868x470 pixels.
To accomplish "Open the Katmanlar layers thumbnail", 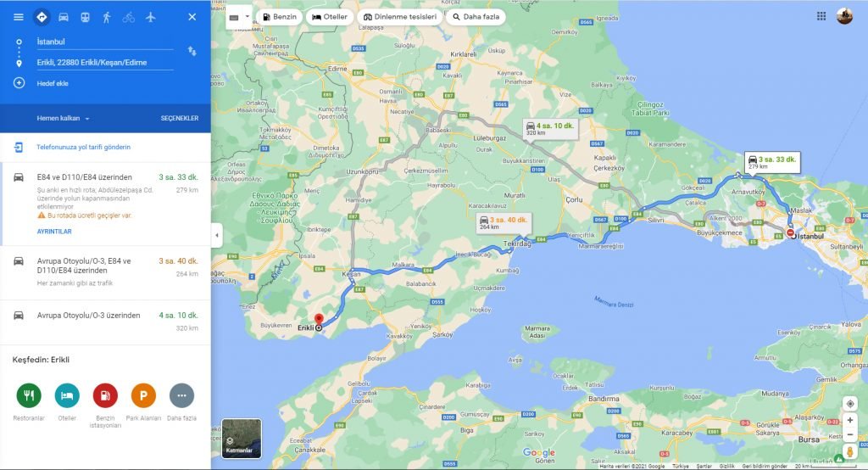I will [x=241, y=438].
